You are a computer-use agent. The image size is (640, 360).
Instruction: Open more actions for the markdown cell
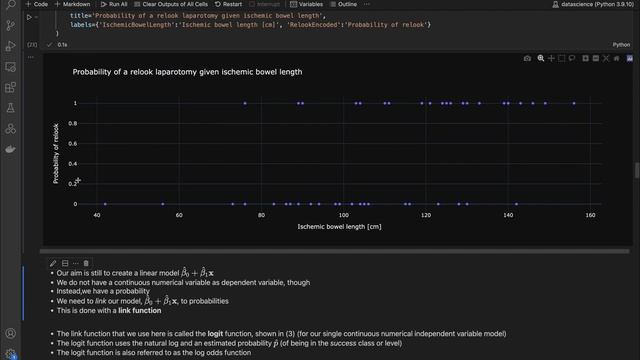76,263
